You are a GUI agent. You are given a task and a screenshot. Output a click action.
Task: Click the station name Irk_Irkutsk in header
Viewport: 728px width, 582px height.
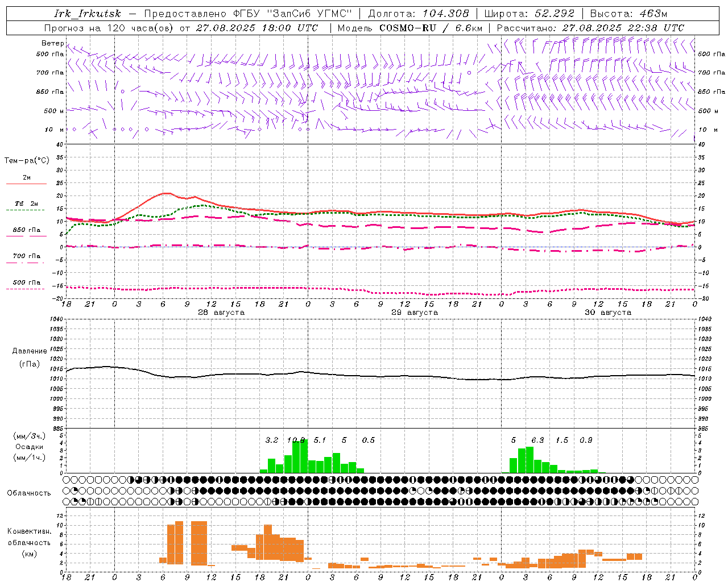[88, 14]
